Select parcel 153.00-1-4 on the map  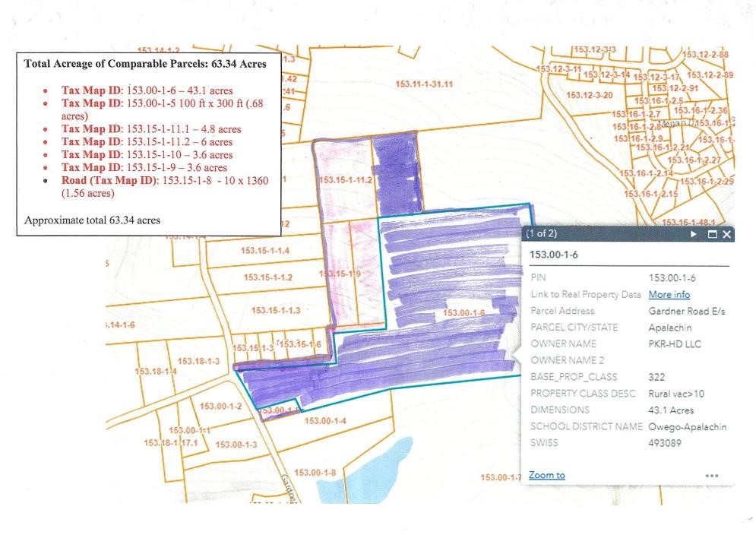[325, 421]
